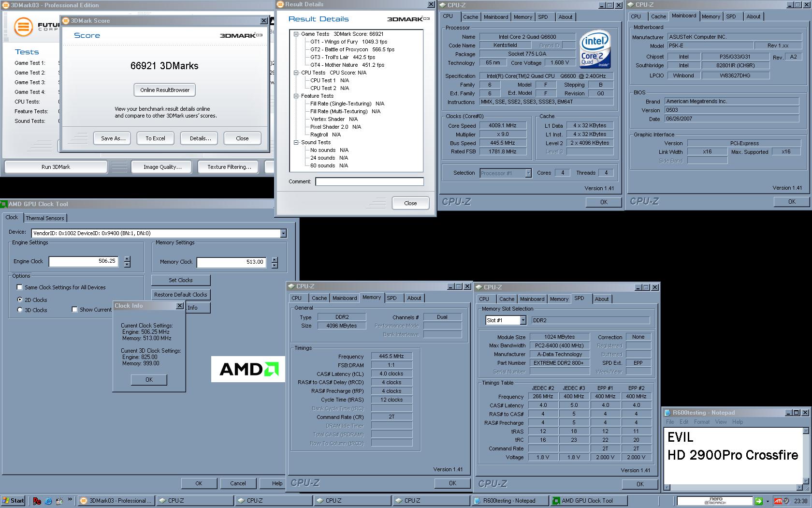The image size is (812, 508).
Task: Open the File menu in Notepad
Action: (x=670, y=422)
